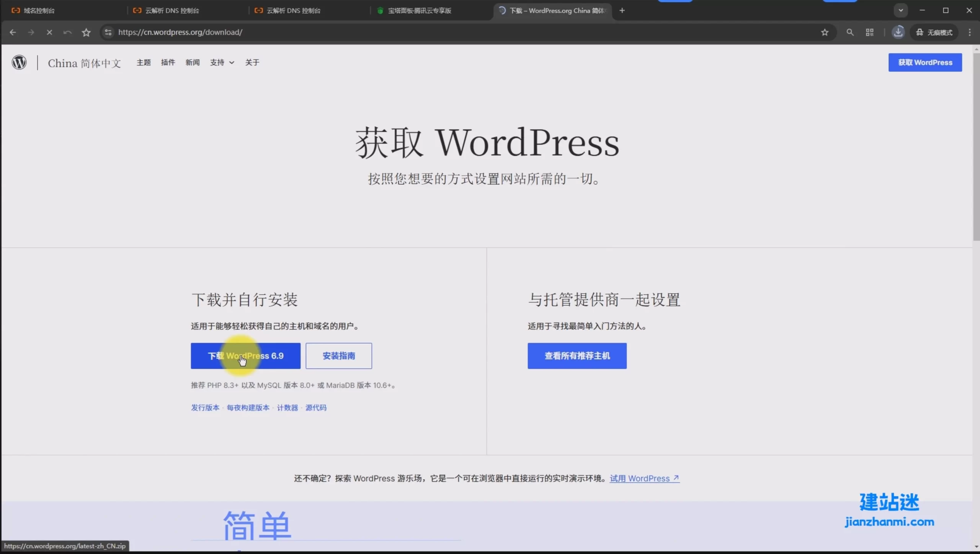The height and width of the screenshot is (554, 980).
Task: Switch to the 宝塔面板 tab
Action: (x=419, y=11)
